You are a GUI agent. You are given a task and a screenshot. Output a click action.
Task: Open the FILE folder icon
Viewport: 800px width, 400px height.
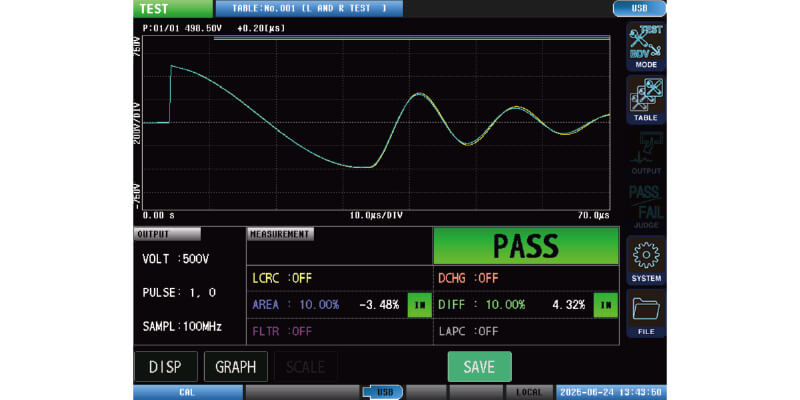click(646, 314)
